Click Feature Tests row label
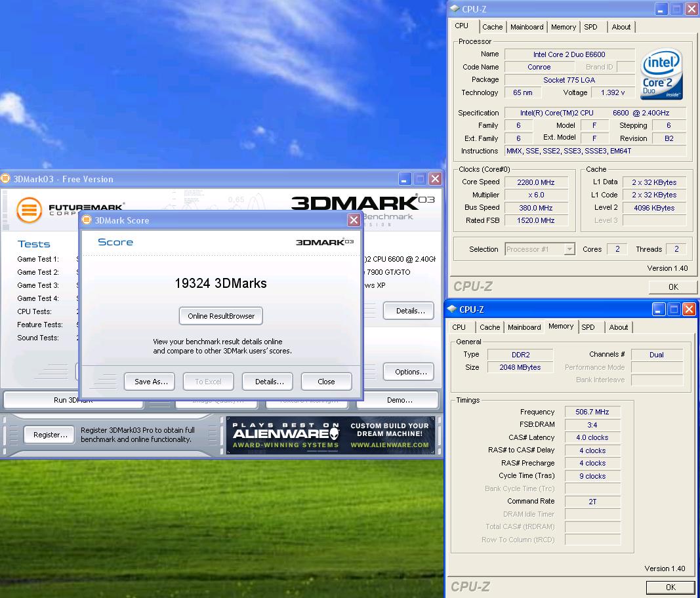 pyautogui.click(x=40, y=325)
